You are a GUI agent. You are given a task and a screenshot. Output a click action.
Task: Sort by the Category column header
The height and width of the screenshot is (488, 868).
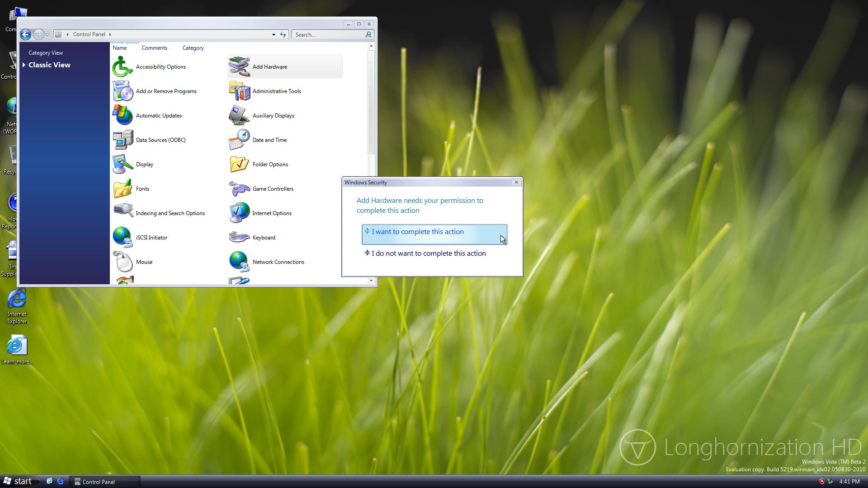pos(193,48)
